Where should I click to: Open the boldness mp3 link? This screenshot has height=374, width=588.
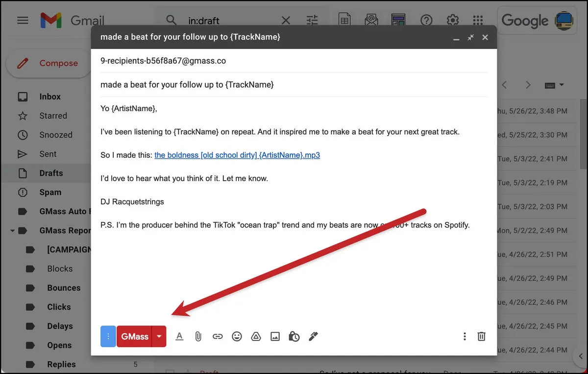[x=237, y=155]
